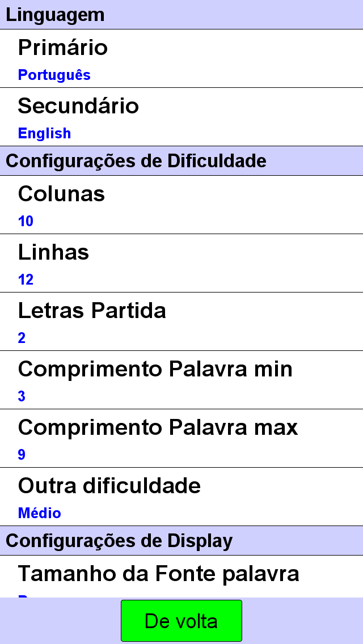Click the value 2 under Letras Partida
The width and height of the screenshot is (363, 644).
[x=22, y=338]
